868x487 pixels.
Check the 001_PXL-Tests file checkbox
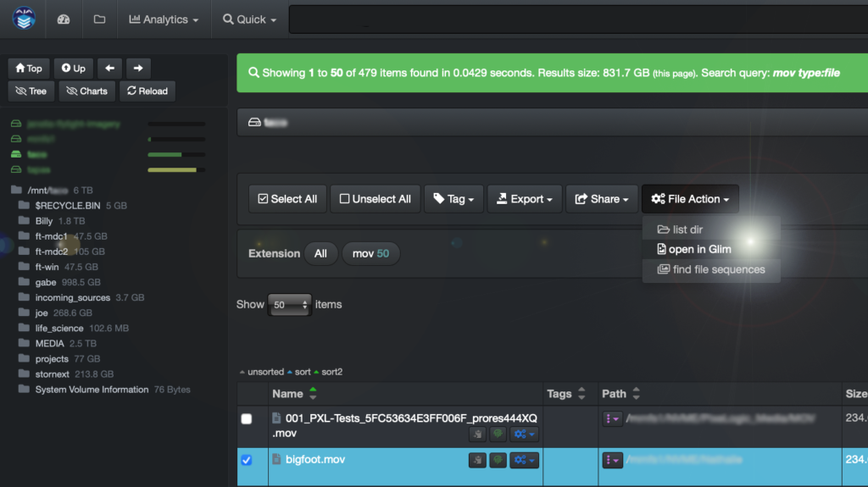point(247,419)
